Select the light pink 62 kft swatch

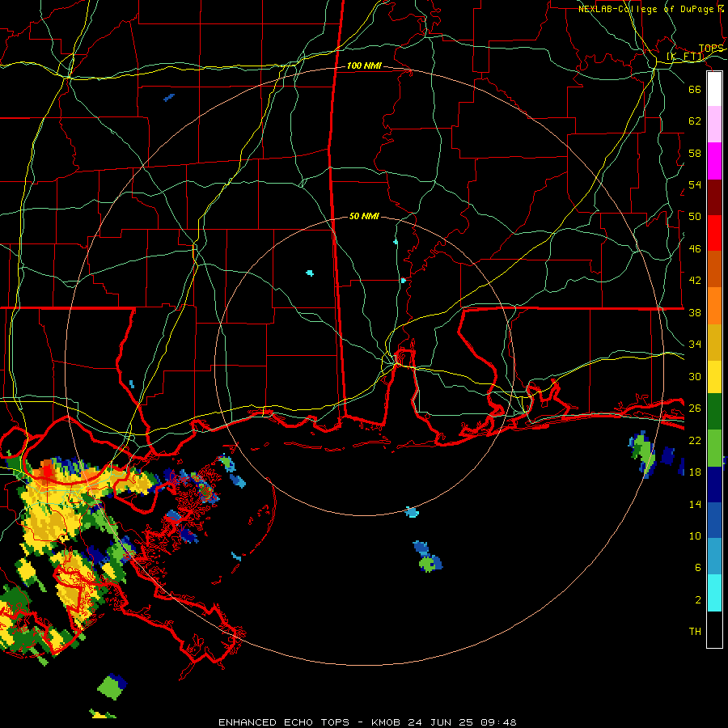point(714,125)
